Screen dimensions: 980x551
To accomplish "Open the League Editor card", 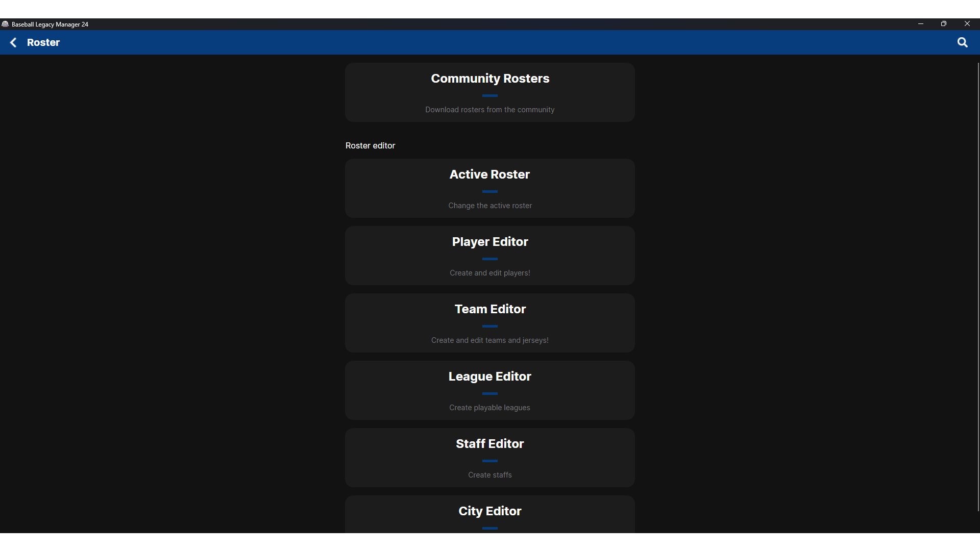I will tap(490, 390).
